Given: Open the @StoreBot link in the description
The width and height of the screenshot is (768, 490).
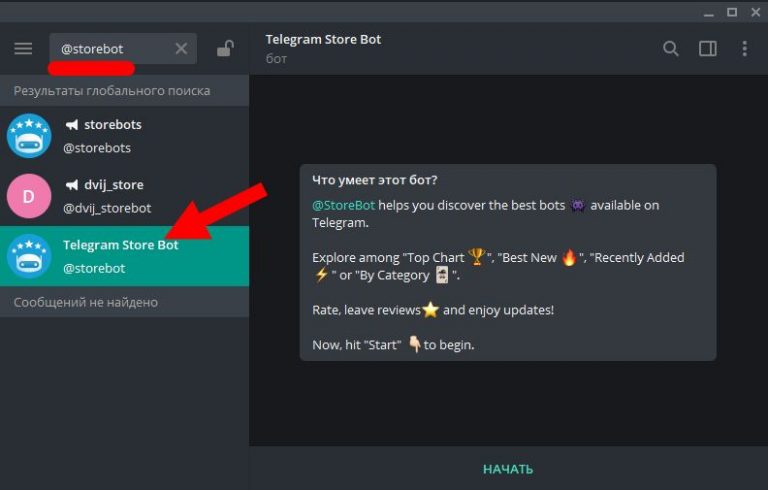Looking at the screenshot, I should [x=343, y=205].
